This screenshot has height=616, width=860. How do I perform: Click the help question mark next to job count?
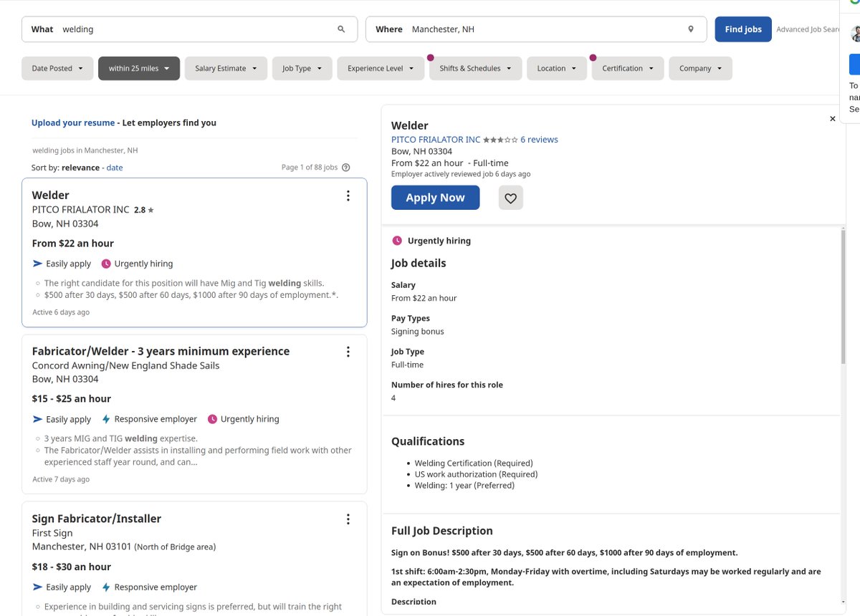pyautogui.click(x=346, y=168)
